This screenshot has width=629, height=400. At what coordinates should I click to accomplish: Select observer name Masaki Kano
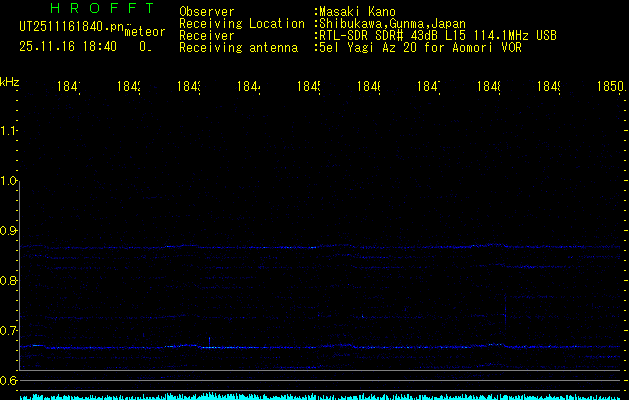(357, 12)
